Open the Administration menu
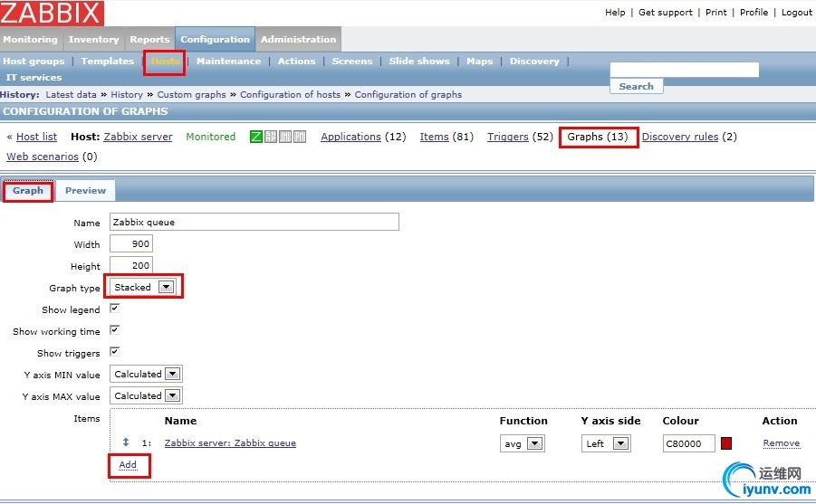Viewport: 816px width, 504px height. [298, 40]
